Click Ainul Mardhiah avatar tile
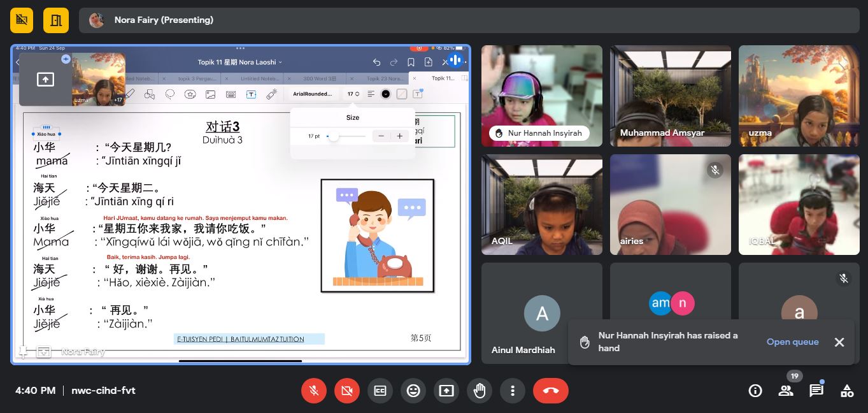Viewport: 868px width, 413px height. tap(541, 313)
